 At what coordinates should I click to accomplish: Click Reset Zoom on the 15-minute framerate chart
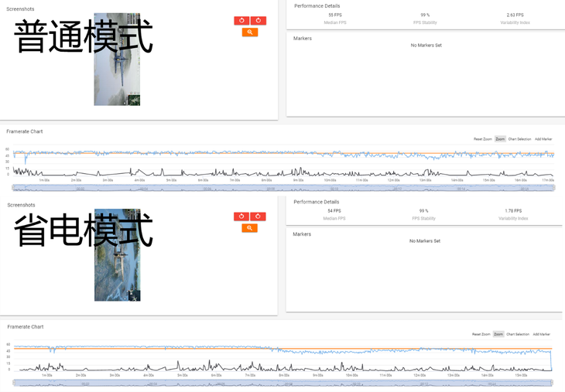click(x=481, y=335)
